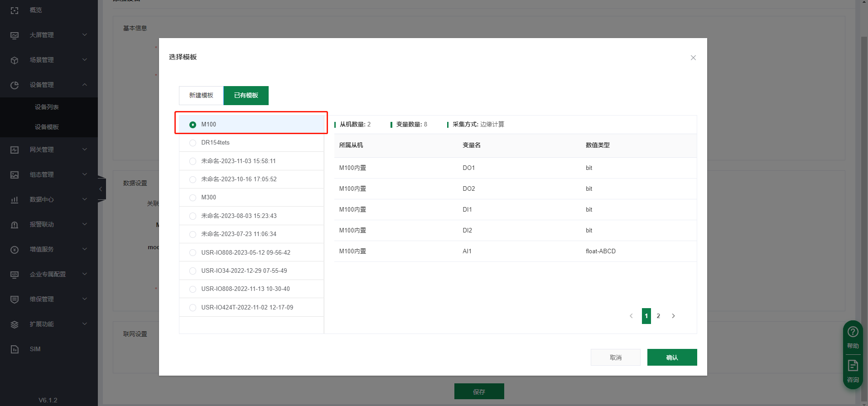Expand the 数据中心 menu chevron
The height and width of the screenshot is (406, 868).
point(85,199)
